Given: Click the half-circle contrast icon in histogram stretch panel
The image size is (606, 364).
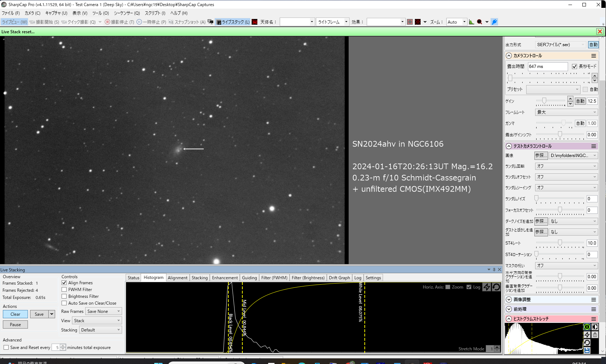Looking at the screenshot, I should [x=595, y=327].
